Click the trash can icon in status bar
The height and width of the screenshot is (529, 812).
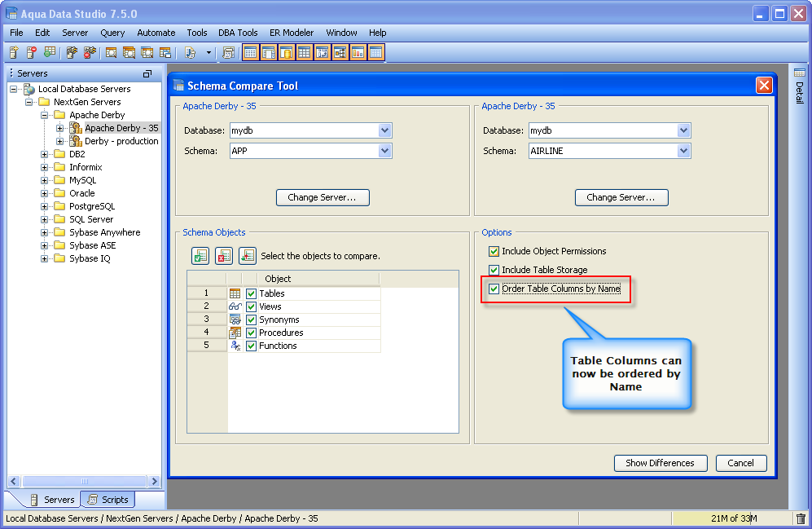tap(801, 518)
